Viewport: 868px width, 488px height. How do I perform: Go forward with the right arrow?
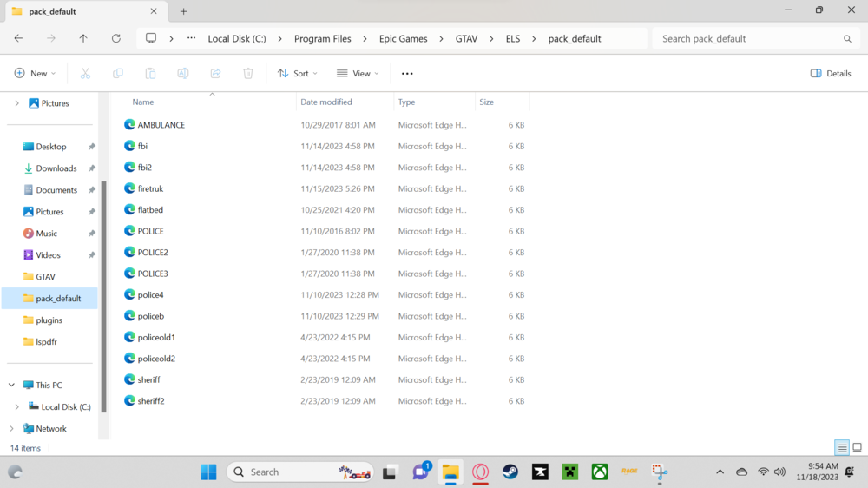pyautogui.click(x=51, y=38)
